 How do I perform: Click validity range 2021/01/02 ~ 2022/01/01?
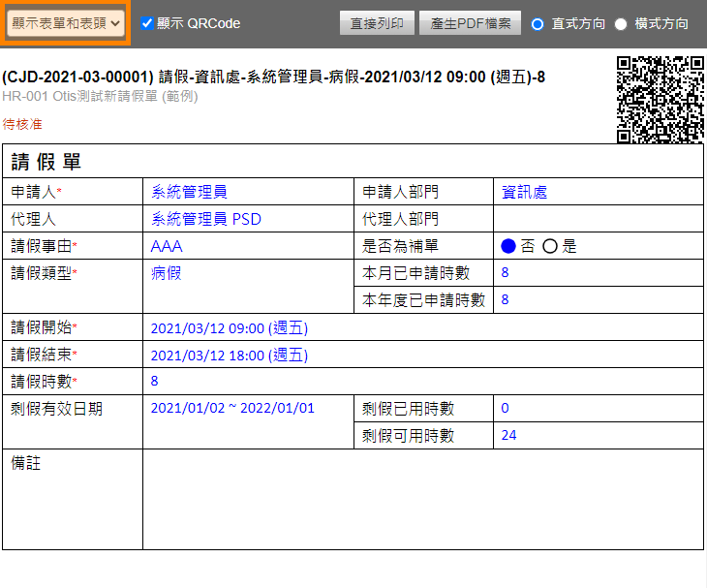pos(232,408)
